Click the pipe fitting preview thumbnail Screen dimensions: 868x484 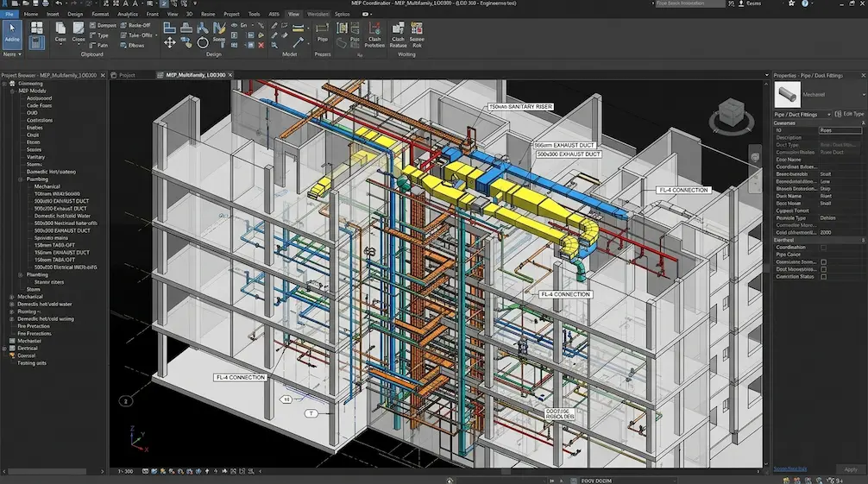pos(787,95)
